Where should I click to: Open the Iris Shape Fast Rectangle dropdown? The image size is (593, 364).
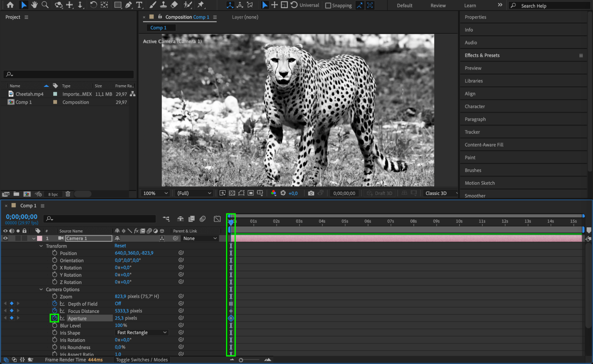coord(142,333)
